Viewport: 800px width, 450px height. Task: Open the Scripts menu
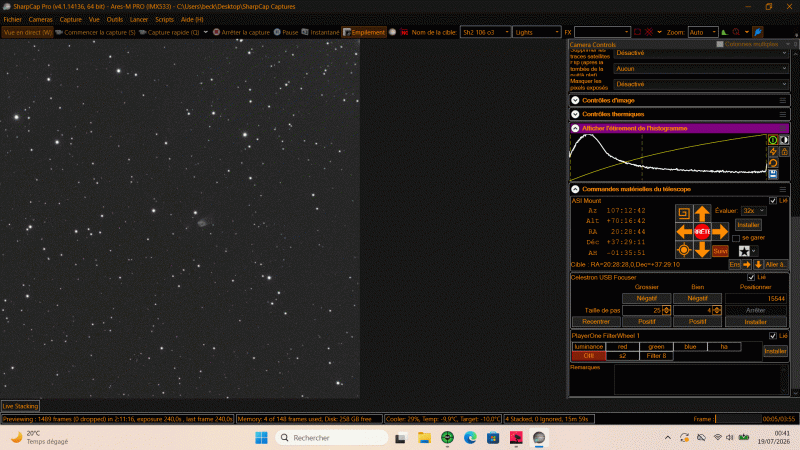coord(164,19)
